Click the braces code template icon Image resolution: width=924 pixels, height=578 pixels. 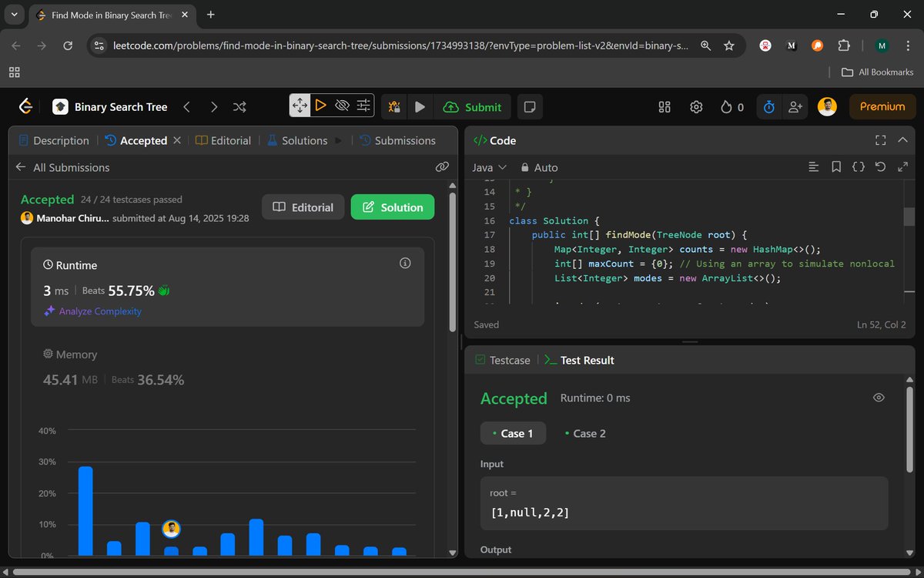point(859,166)
